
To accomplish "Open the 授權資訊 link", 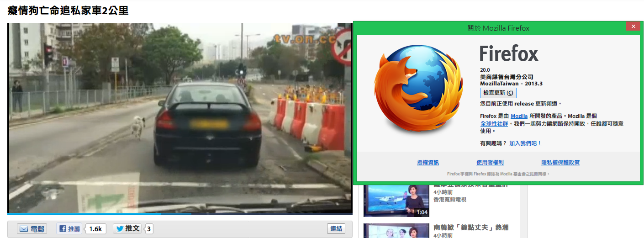I will [x=428, y=163].
